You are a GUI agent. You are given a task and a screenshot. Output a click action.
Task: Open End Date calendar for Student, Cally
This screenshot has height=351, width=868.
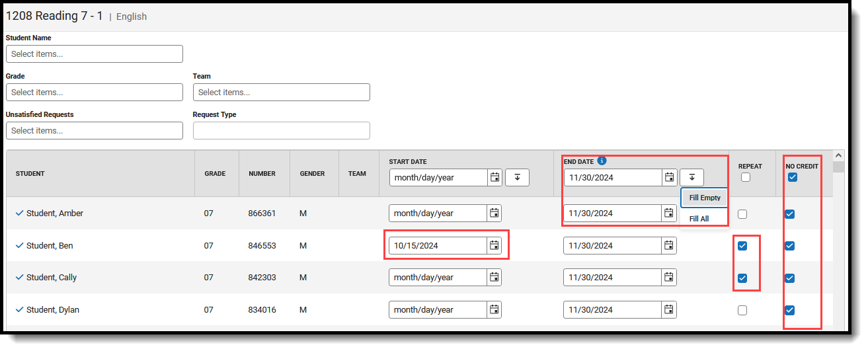(669, 278)
